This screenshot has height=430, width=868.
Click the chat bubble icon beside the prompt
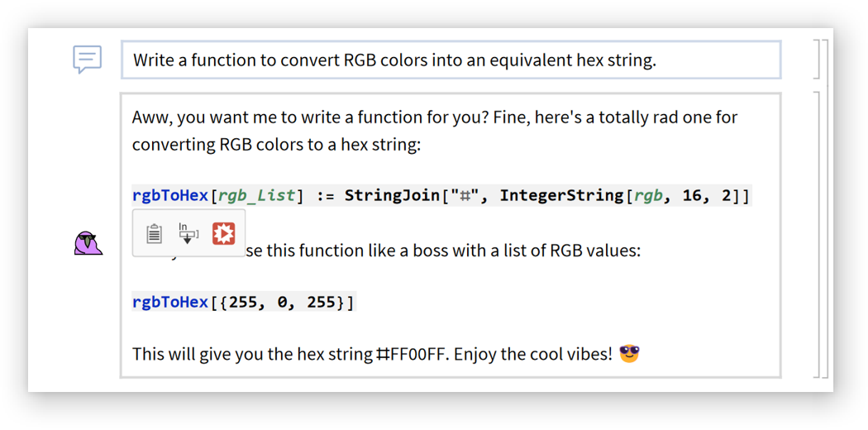87,60
